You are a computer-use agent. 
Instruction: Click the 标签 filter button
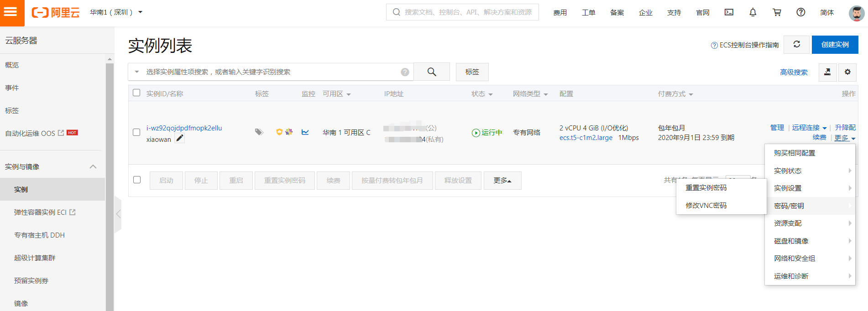point(472,72)
